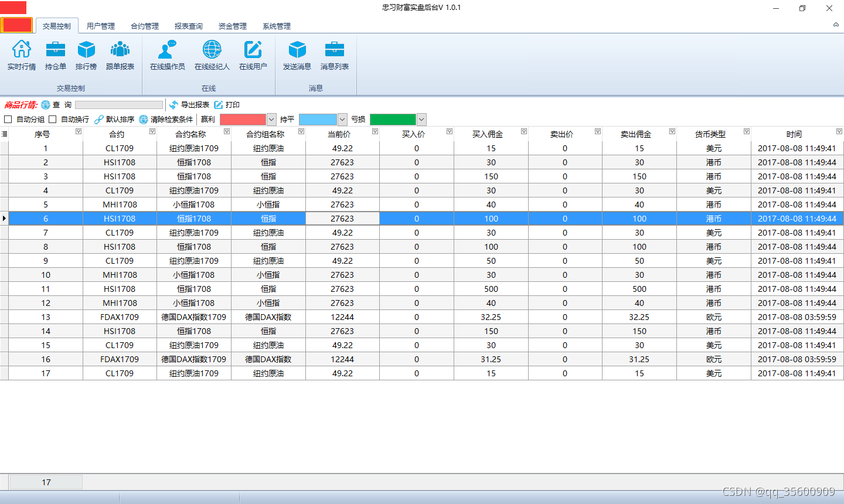Select row indicator of row 6

click(x=4, y=219)
